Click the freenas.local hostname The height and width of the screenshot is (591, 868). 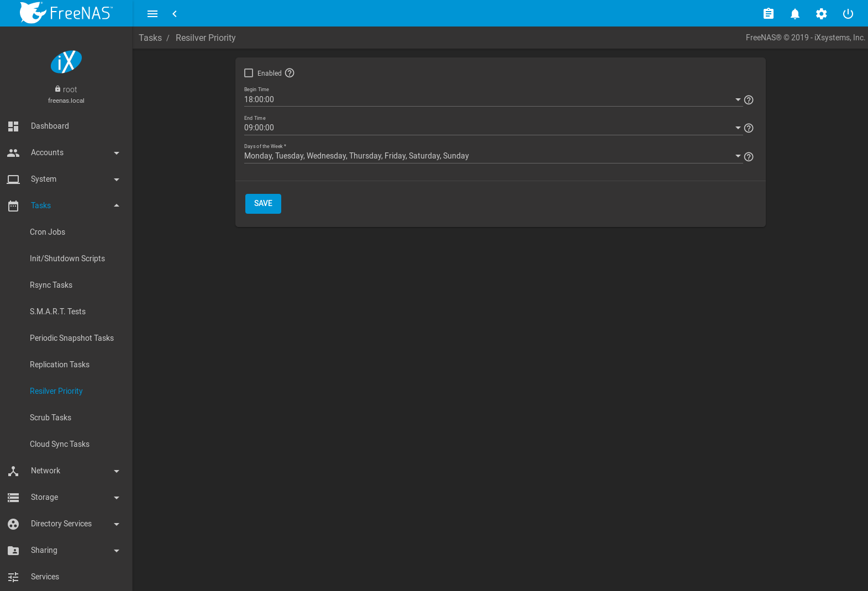tap(66, 101)
